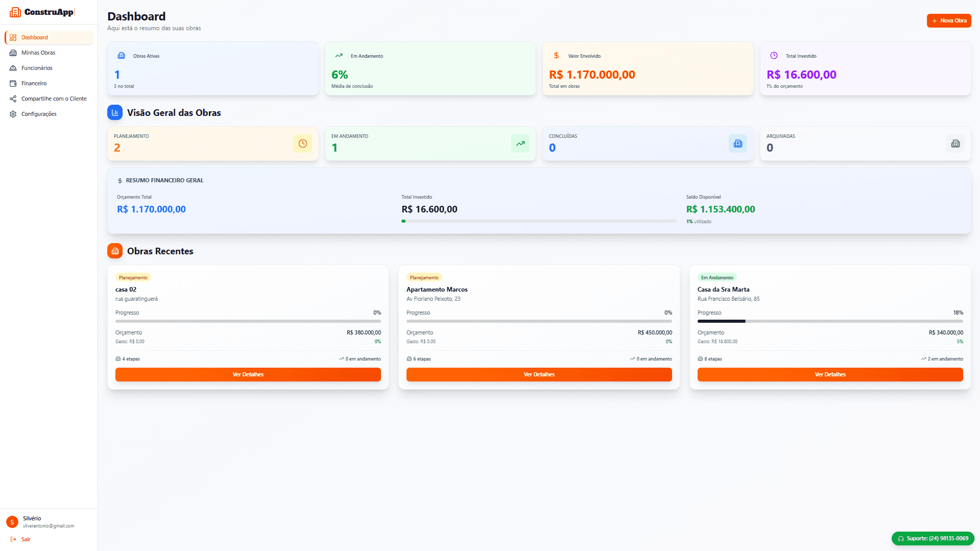The width and height of the screenshot is (980, 551).
Task: Open Minhas Obras via its building icon
Action: 13,53
